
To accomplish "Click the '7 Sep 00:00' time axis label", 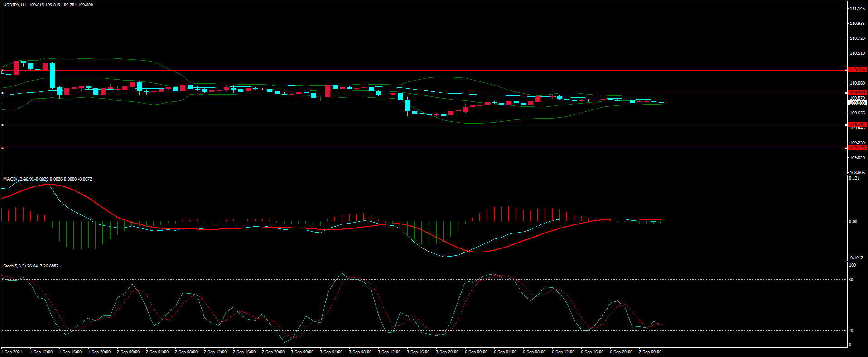I will [x=650, y=352].
